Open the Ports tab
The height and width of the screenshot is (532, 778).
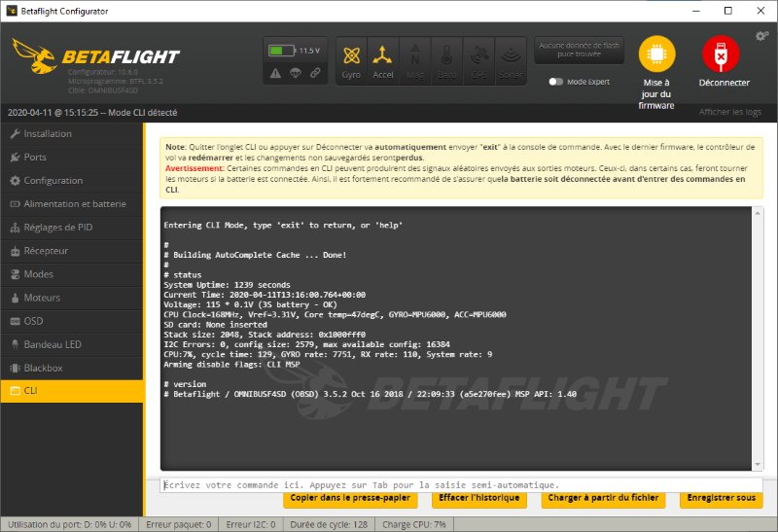(x=35, y=157)
